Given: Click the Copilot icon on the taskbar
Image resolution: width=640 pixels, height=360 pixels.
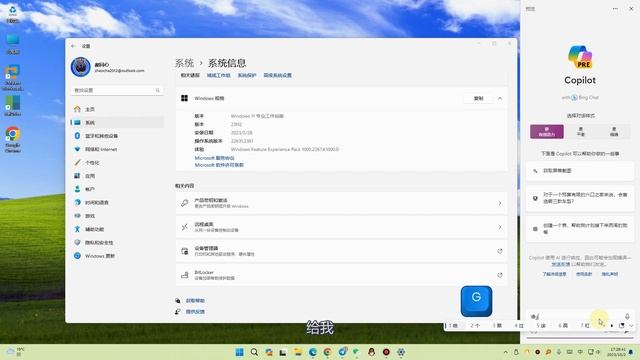Looking at the screenshot, I should tap(269, 352).
